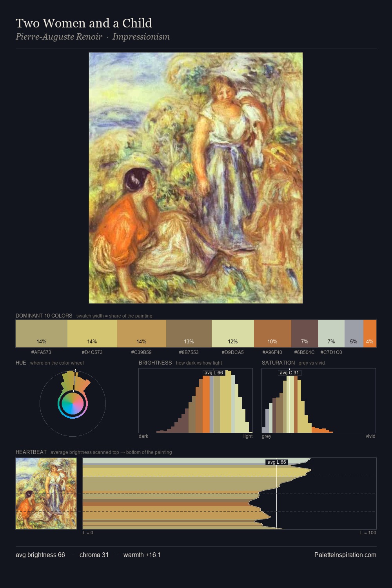Click the HUE section heading
The width and height of the screenshot is (392, 588).
coord(21,363)
